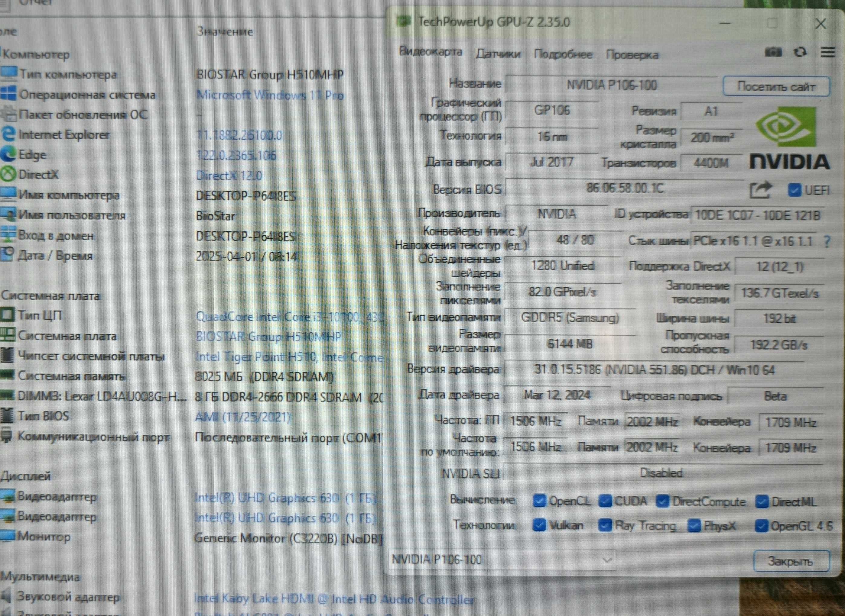Image resolution: width=845 pixels, height=616 pixels.
Task: Click the ID устройства field
Action: pos(758,215)
